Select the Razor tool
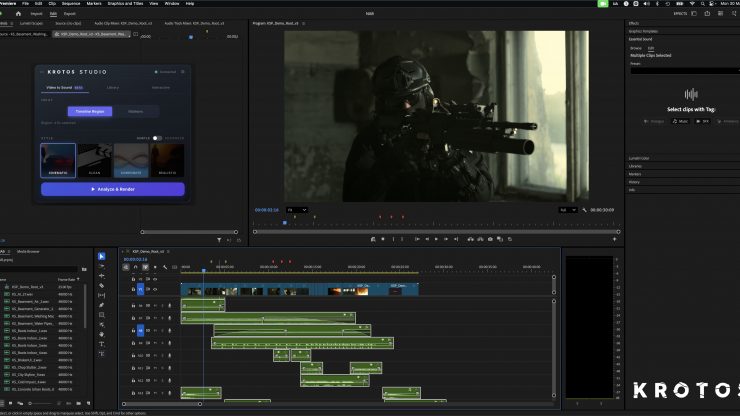740x416 pixels. [101, 286]
